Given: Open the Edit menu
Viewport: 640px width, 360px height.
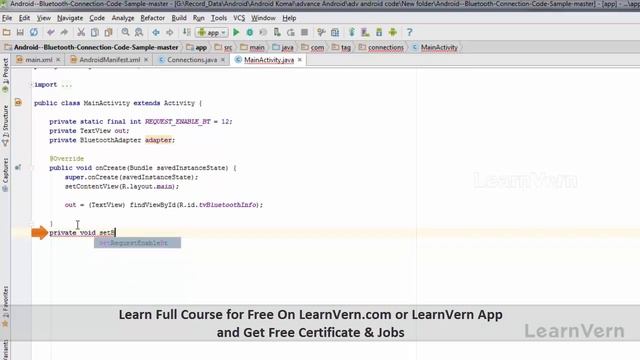Looking at the screenshot, I should point(24,18).
